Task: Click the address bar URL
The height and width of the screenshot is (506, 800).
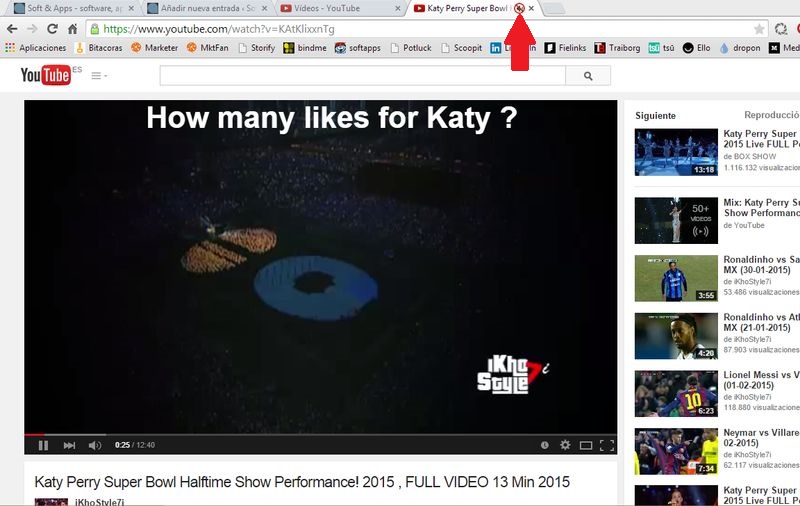Action: (219, 29)
